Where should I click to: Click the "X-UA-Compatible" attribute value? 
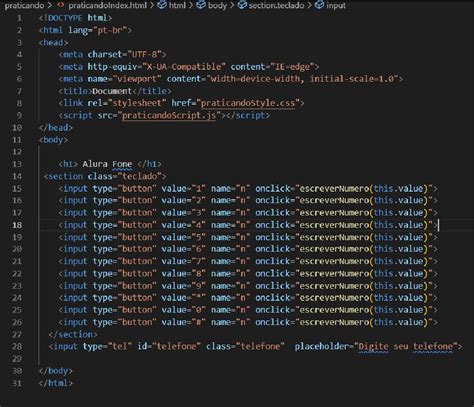pos(184,67)
